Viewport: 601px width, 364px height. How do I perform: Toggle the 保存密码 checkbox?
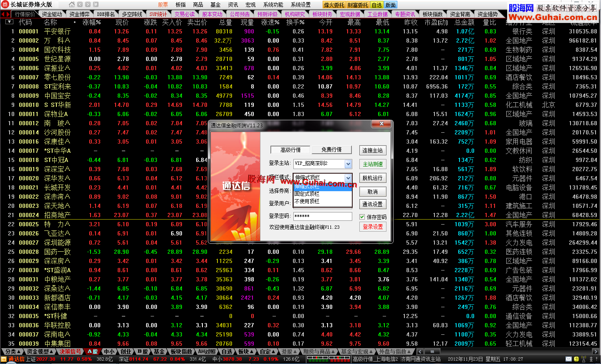click(x=362, y=217)
